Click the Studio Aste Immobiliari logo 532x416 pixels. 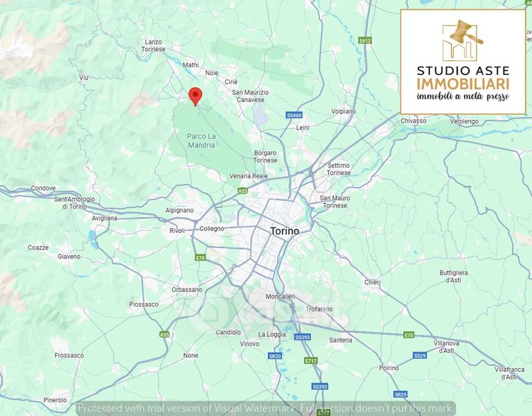(463, 62)
